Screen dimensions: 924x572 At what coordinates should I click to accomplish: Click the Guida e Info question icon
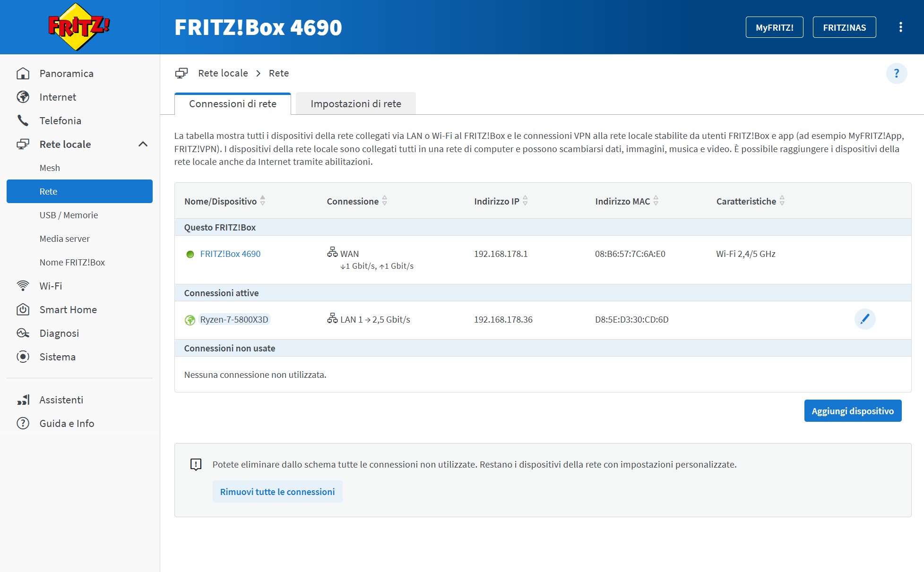[x=23, y=423]
